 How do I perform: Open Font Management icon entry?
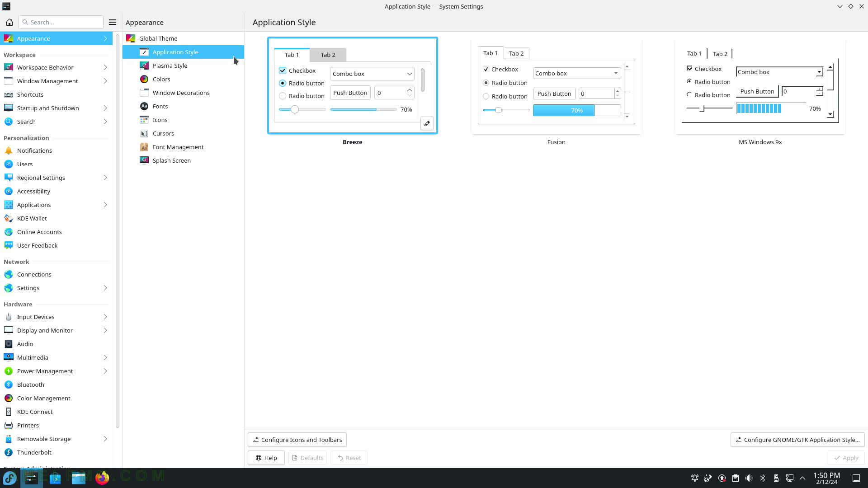(x=144, y=147)
